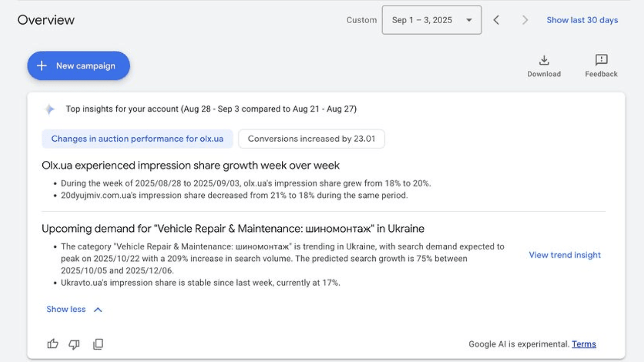Open the Sep 1 – 3, 2025 date dropdown
Image resolution: width=644 pixels, height=362 pixels.
[x=432, y=20]
